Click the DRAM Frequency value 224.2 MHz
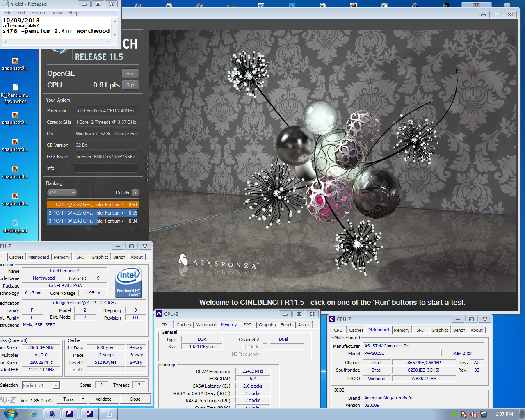The height and width of the screenshot is (420, 525). point(253,371)
